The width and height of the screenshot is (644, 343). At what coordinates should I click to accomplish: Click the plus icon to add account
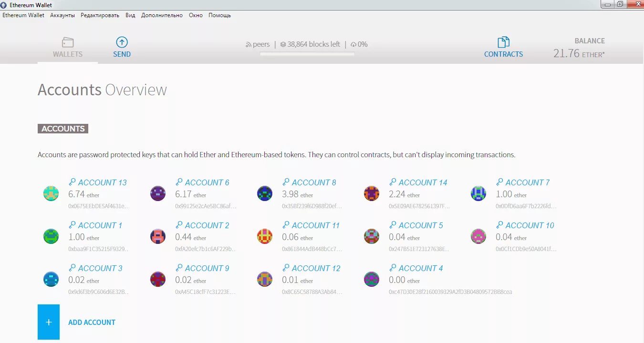point(49,322)
